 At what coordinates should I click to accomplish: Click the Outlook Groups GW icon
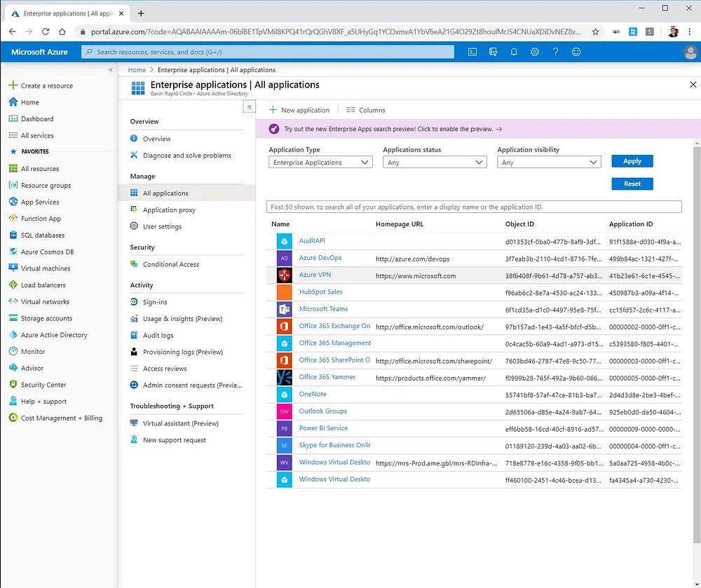point(285,411)
